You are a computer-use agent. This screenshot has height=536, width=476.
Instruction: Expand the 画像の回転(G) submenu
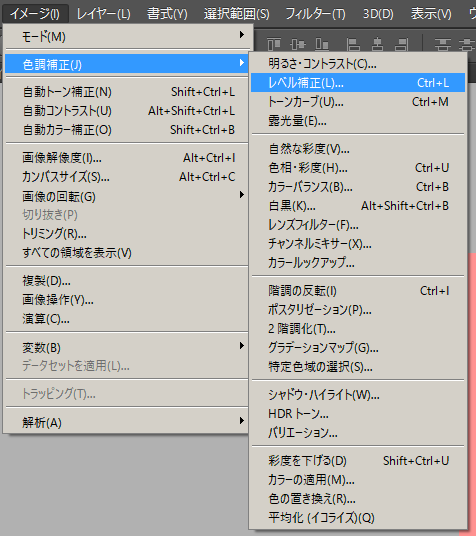point(127,196)
